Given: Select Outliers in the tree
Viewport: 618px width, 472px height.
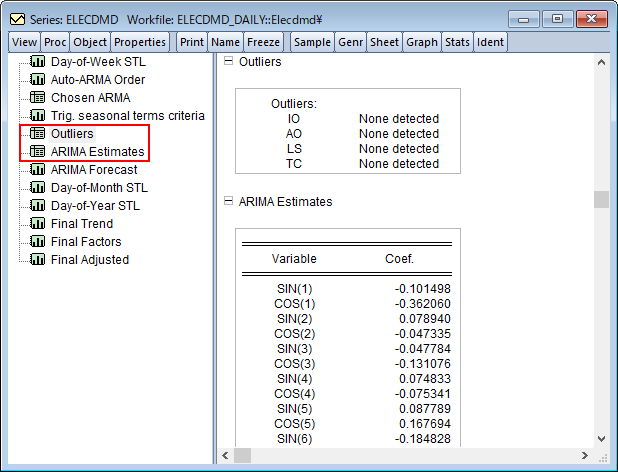Looking at the screenshot, I should [x=72, y=134].
